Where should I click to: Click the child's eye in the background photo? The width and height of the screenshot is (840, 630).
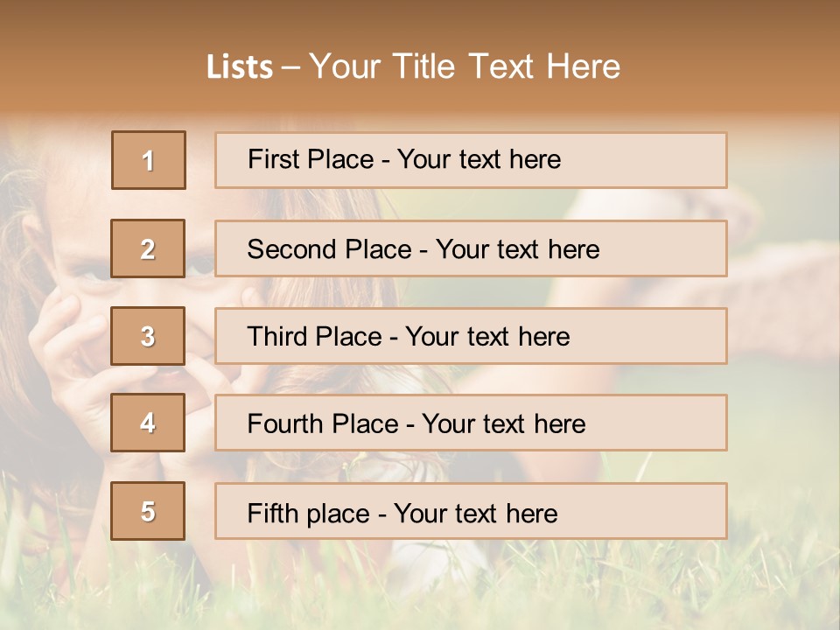94,271
